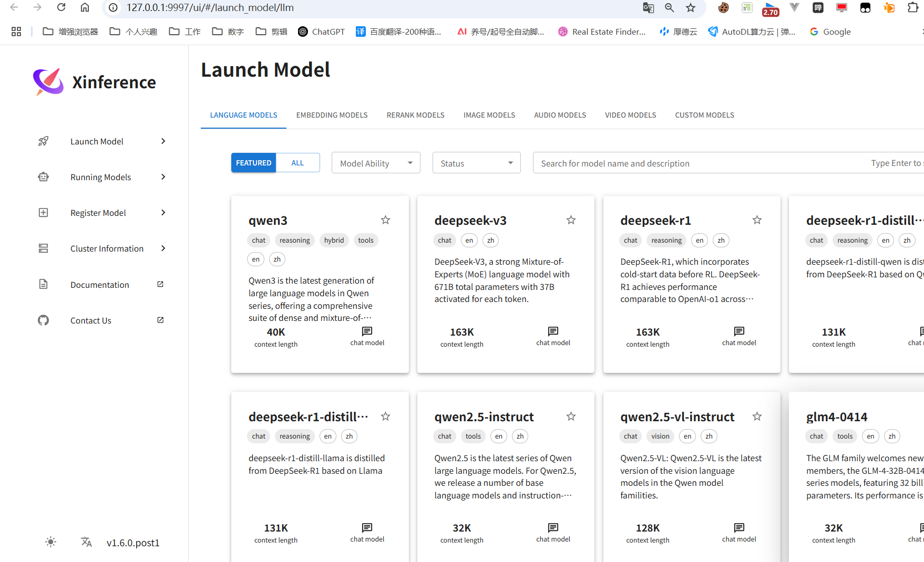The image size is (924, 562).
Task: Bookmark this page with the address bar star
Action: coord(691,7)
